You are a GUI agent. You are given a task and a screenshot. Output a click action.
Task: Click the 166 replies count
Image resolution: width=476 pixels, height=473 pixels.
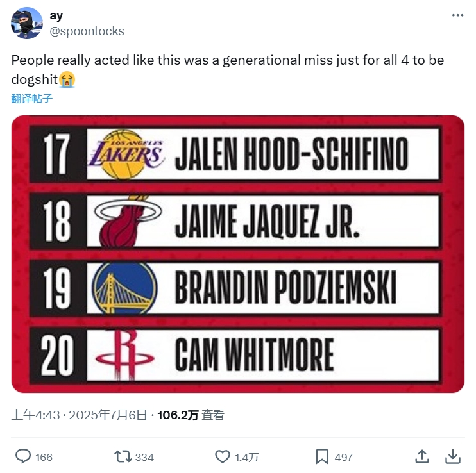(x=44, y=457)
